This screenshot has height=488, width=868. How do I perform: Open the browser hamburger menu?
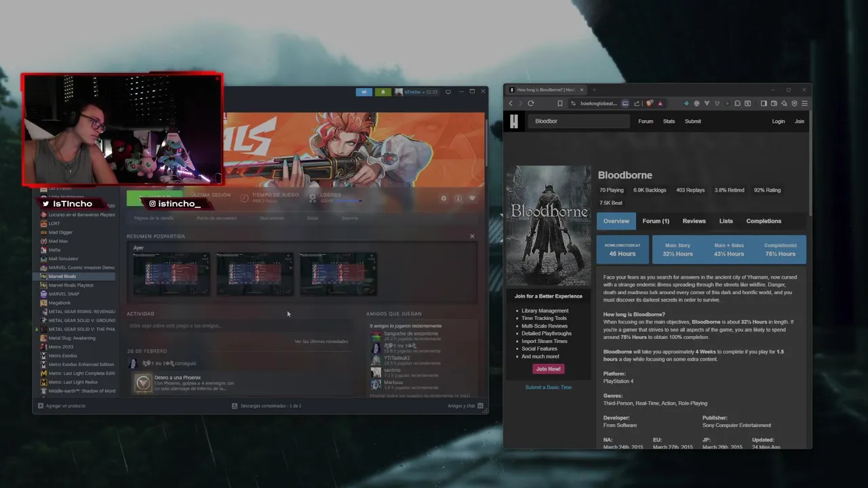804,103
